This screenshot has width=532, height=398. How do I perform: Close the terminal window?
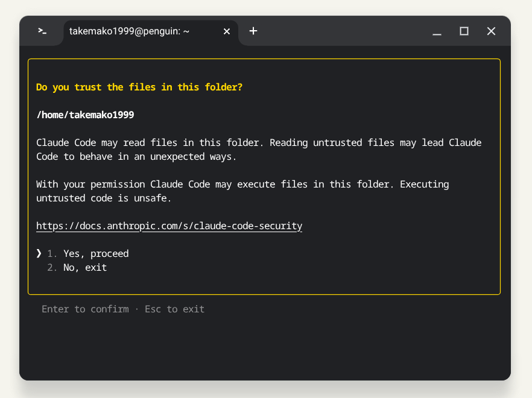pos(491,31)
